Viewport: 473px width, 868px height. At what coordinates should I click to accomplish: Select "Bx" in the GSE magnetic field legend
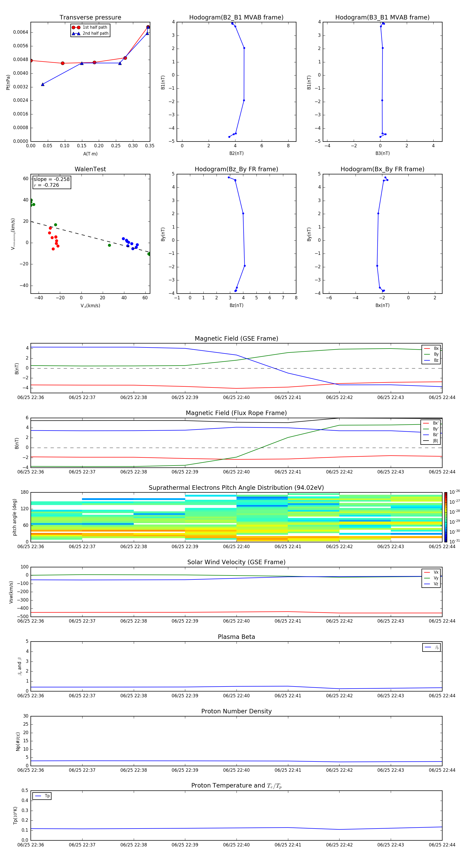tap(431, 349)
